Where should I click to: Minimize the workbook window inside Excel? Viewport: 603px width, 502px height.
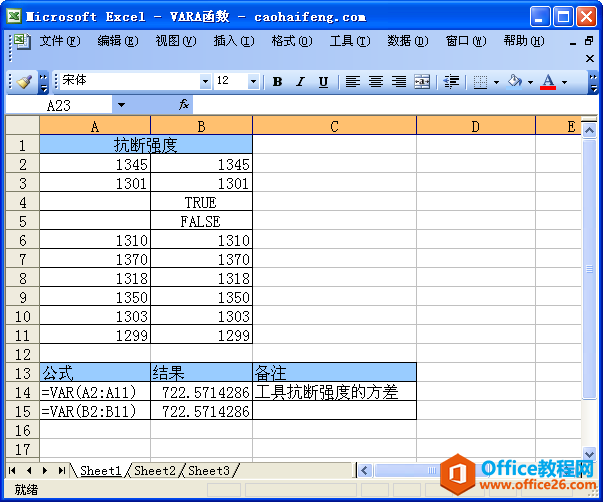click(573, 42)
